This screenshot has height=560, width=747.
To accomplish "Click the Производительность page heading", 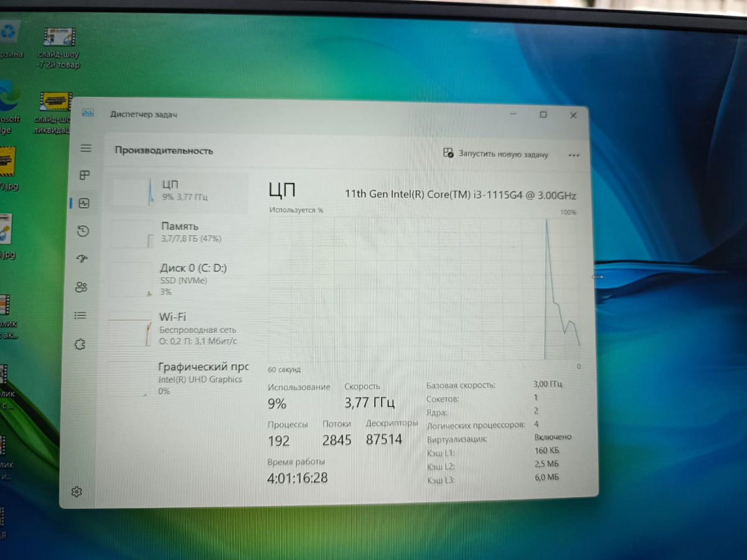I will (x=164, y=151).
